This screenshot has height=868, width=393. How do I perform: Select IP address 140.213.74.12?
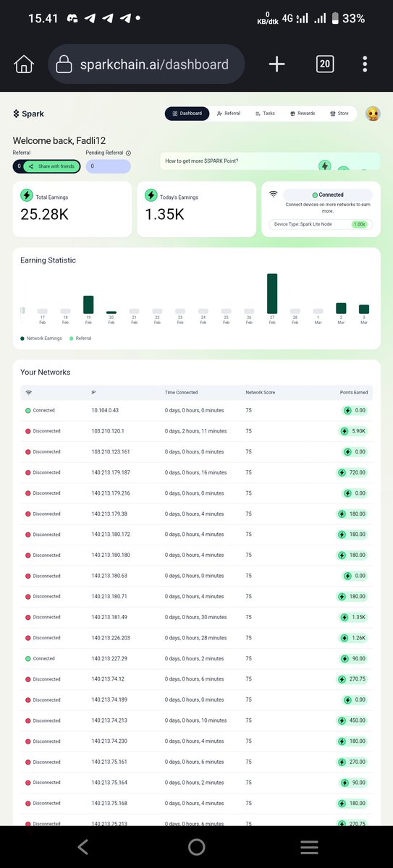click(x=108, y=679)
